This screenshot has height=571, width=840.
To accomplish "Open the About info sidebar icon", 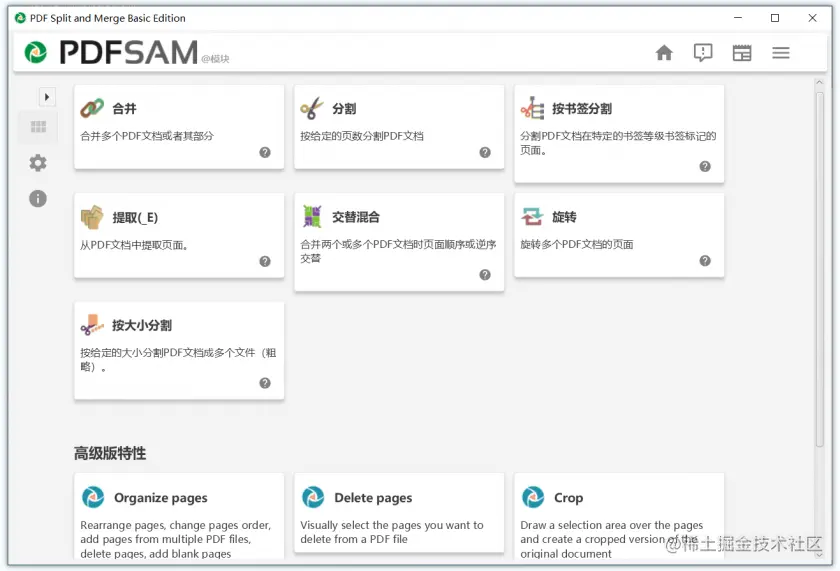I will coord(38,199).
